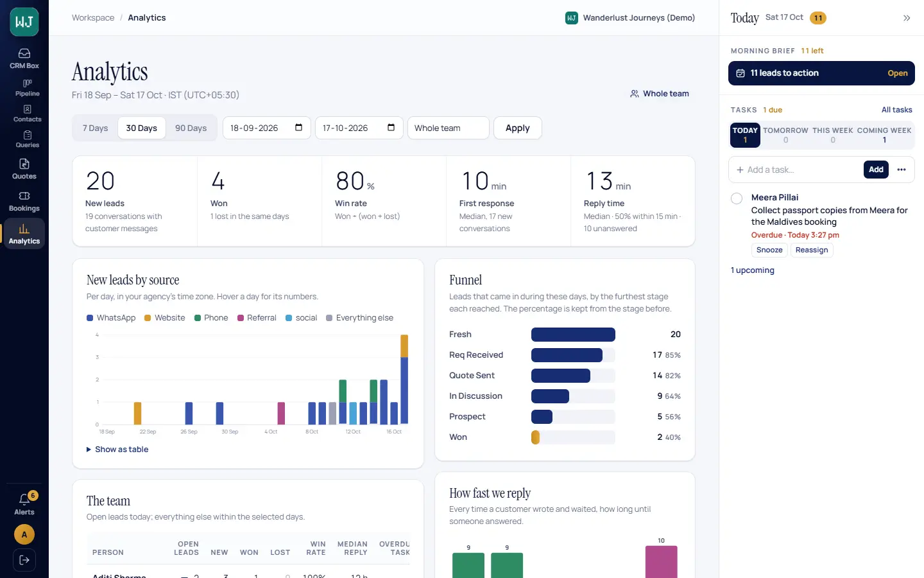Screen dimensions: 924x578
Task: Click the Add task button
Action: (876, 170)
